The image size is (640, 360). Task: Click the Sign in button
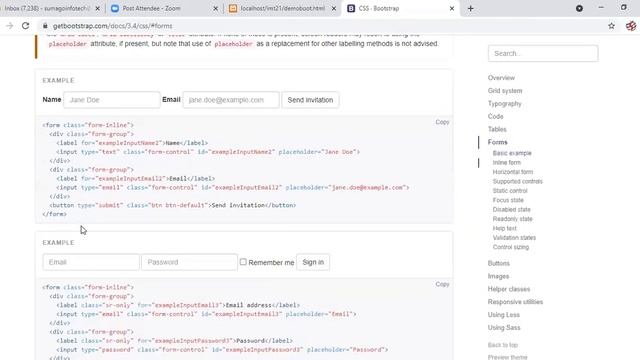313,262
